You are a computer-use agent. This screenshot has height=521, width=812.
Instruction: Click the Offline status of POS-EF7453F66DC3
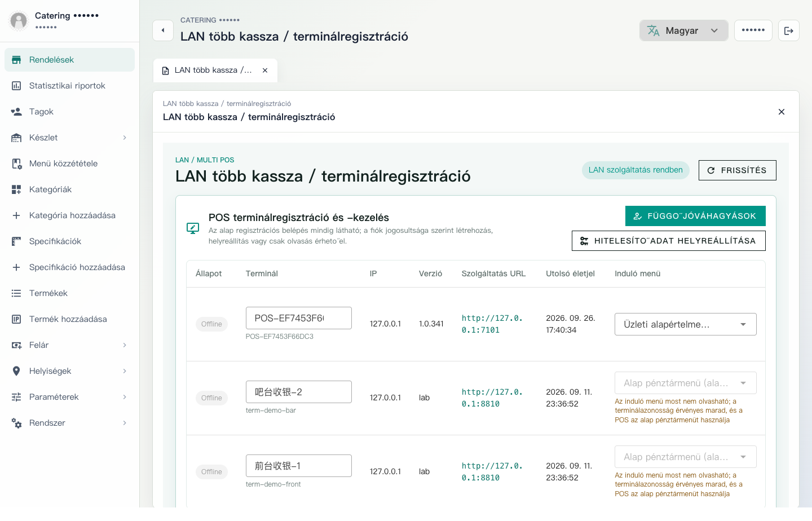(211, 324)
